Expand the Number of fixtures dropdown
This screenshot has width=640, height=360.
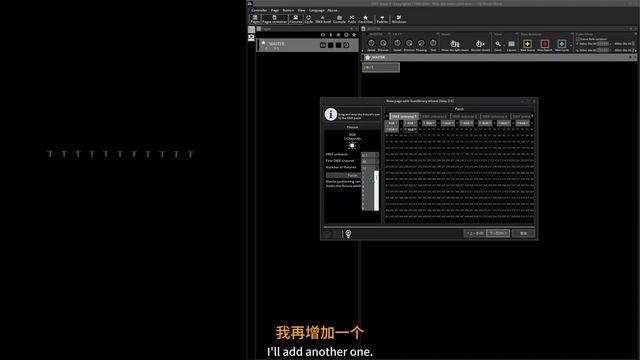370,168
